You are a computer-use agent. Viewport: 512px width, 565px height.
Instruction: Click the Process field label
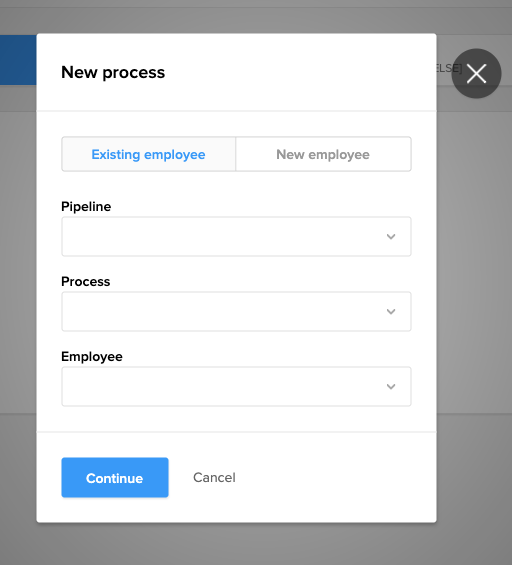click(x=86, y=281)
